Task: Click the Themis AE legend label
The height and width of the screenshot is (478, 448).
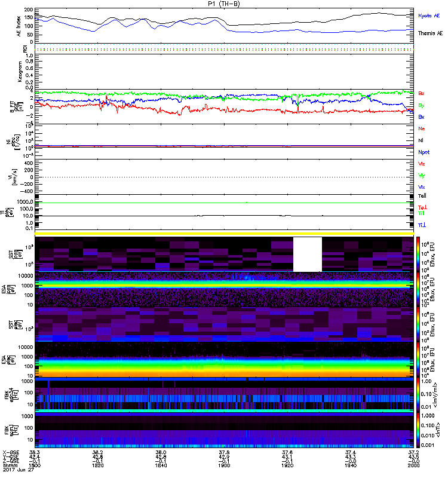Action: (430, 35)
